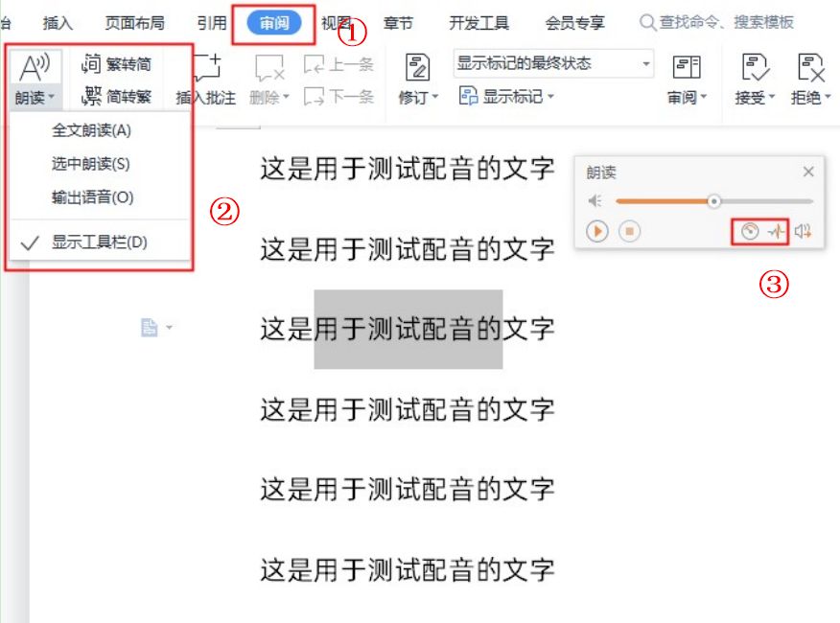Switch to the 页面布局 tab
Screen dimensions: 840x623
tap(134, 23)
